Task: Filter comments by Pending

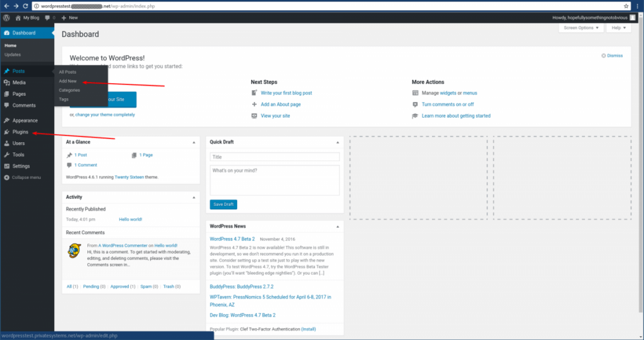Action: [91, 286]
